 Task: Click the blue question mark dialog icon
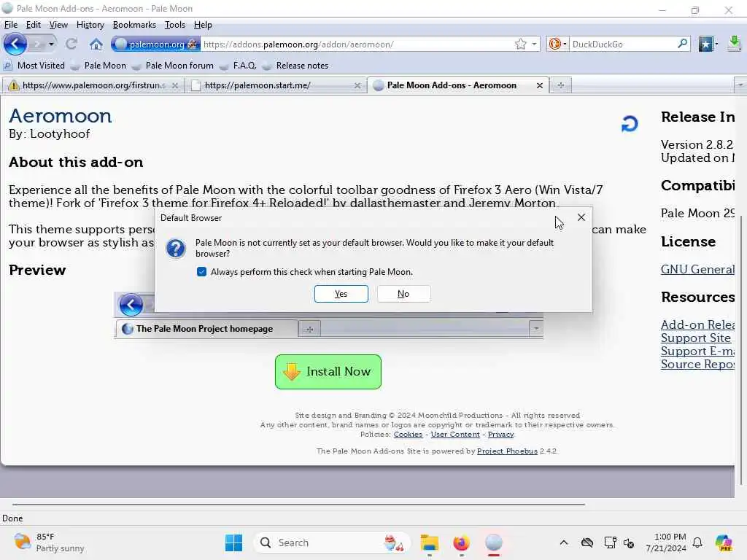click(x=176, y=249)
